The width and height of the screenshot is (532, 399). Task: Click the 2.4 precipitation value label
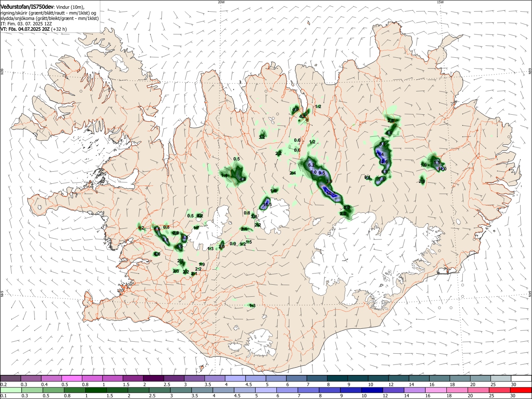click(293, 173)
